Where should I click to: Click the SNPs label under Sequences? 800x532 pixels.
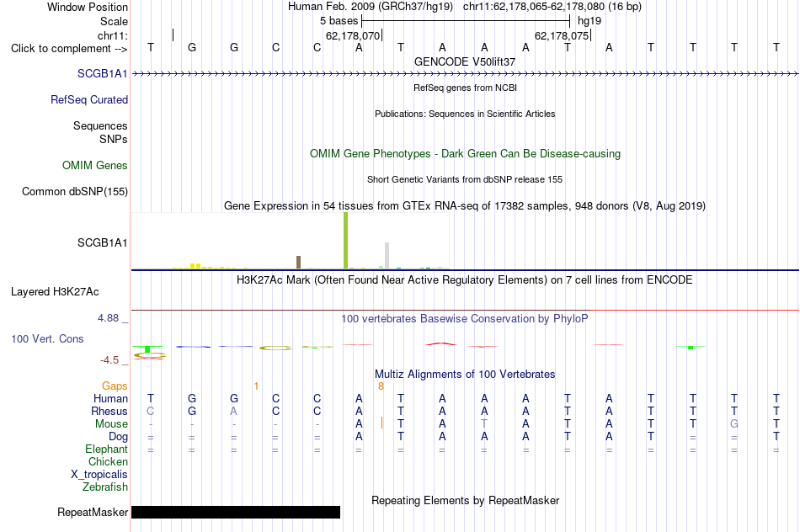tap(114, 139)
